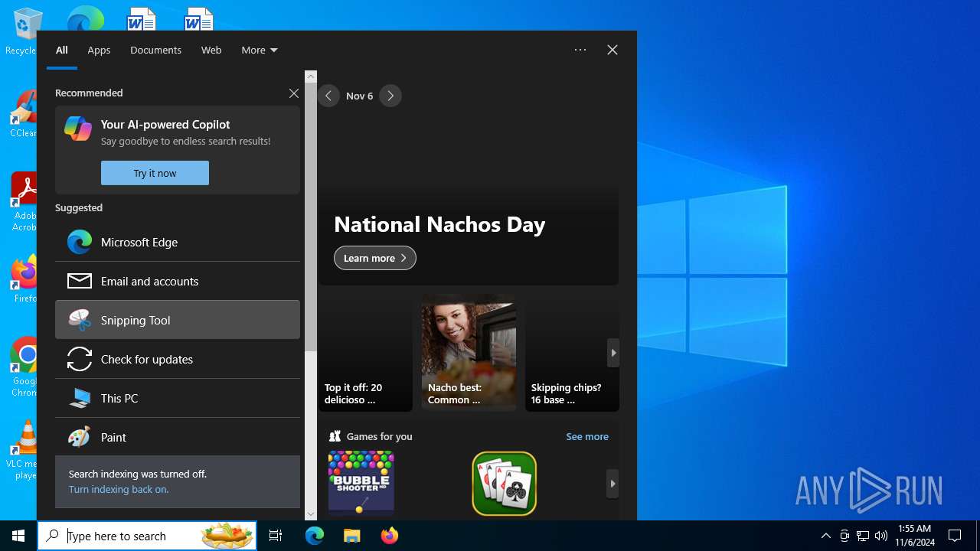Go to next day arrow
This screenshot has width=980, height=551.
click(390, 96)
